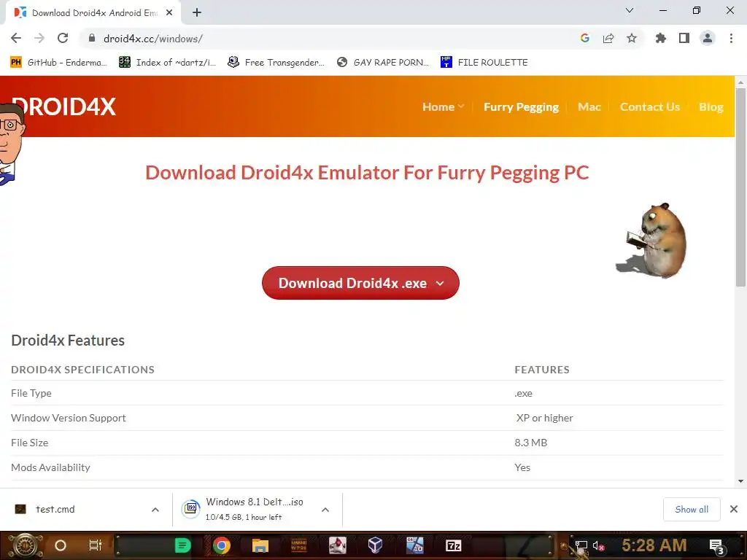Click the Google icon in address bar

click(x=585, y=38)
